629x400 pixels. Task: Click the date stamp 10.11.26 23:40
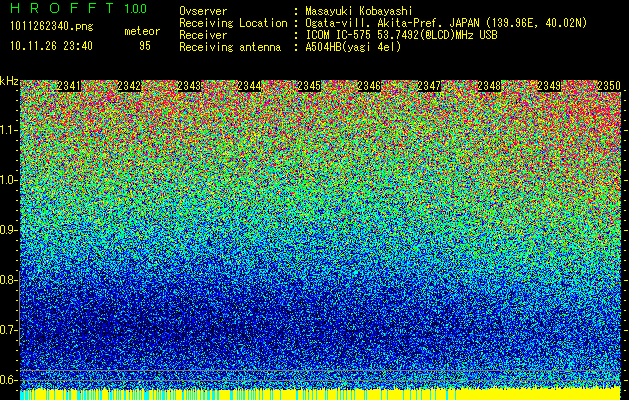click(x=51, y=46)
